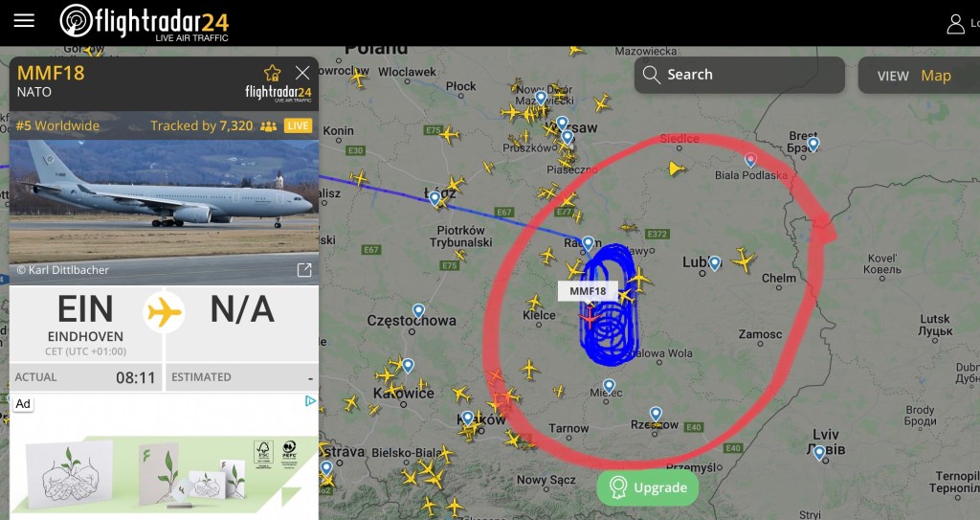Open the A330 aircraft photo thumbnail

tap(164, 213)
